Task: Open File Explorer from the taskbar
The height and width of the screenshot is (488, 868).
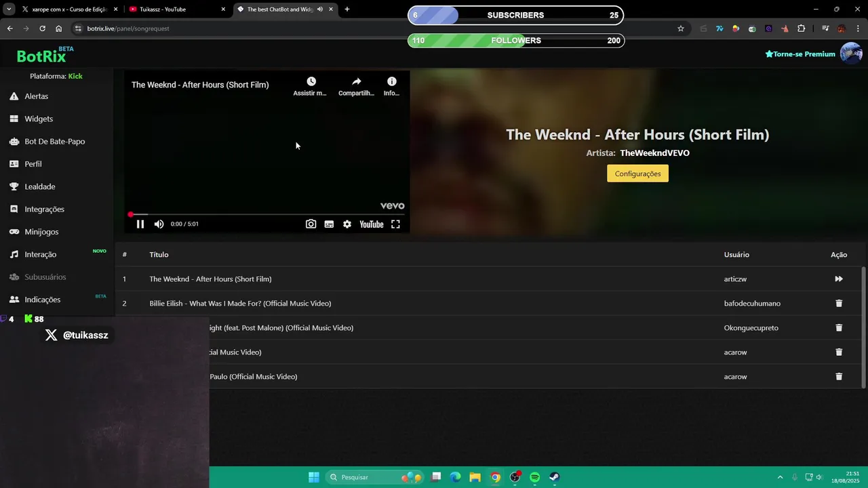Action: [x=475, y=477]
